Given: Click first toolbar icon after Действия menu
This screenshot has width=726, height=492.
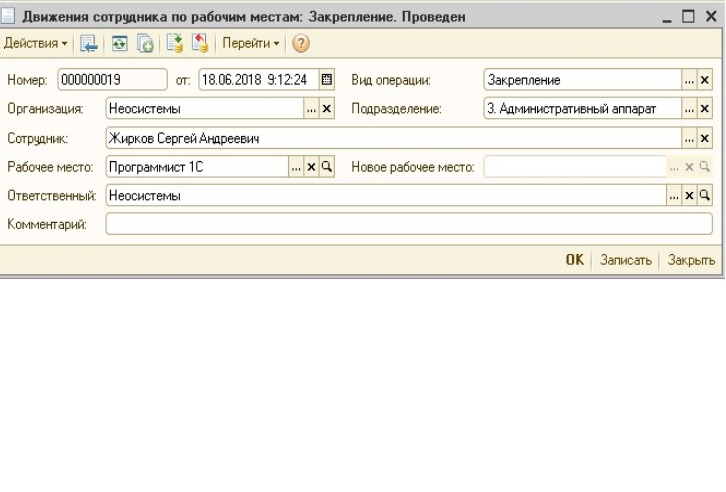Looking at the screenshot, I should tap(89, 44).
